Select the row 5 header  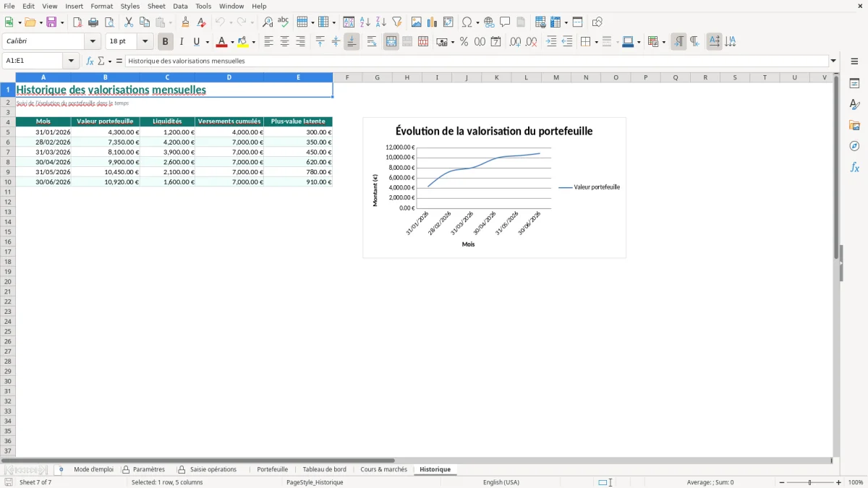click(8, 132)
